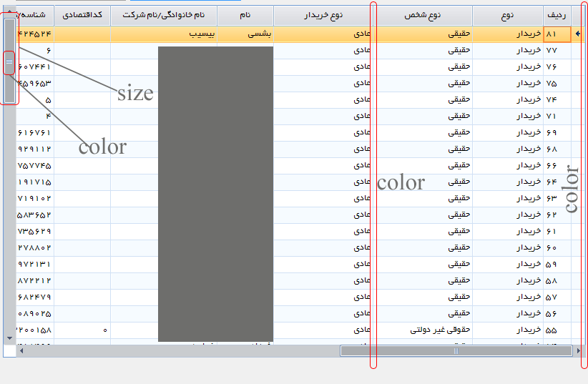The width and height of the screenshot is (588, 384).
Task: Click the نوع خریدار column header
Action: pyautogui.click(x=323, y=15)
